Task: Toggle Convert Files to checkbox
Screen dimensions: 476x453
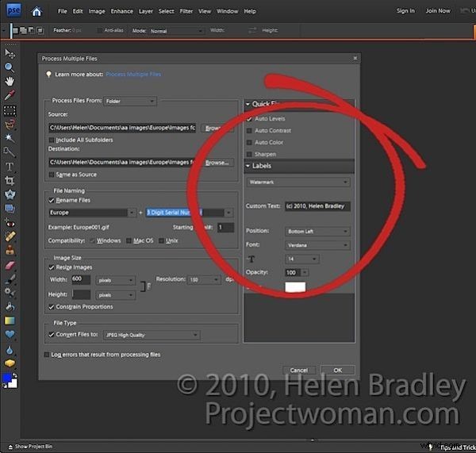Action: point(52,335)
